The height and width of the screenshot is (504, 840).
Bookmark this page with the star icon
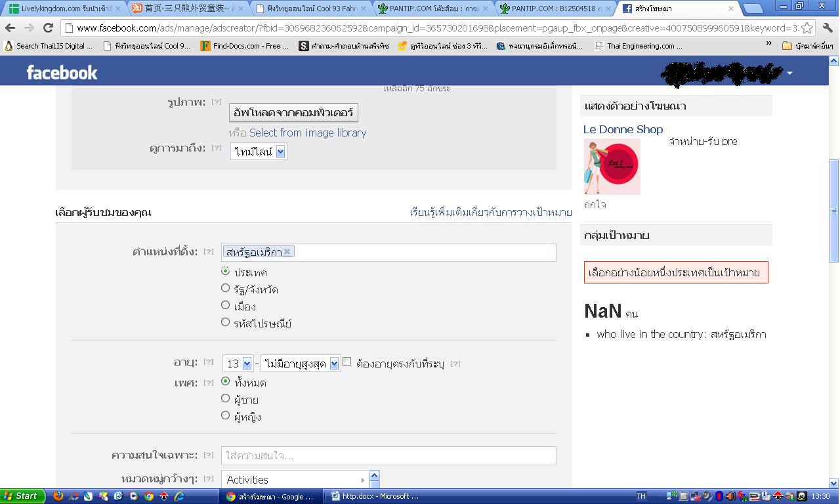[807, 28]
